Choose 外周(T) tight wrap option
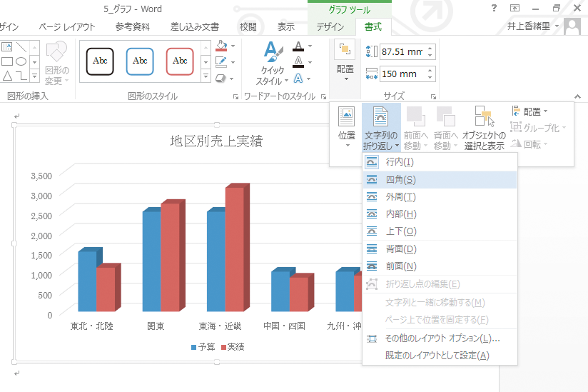 (x=440, y=197)
